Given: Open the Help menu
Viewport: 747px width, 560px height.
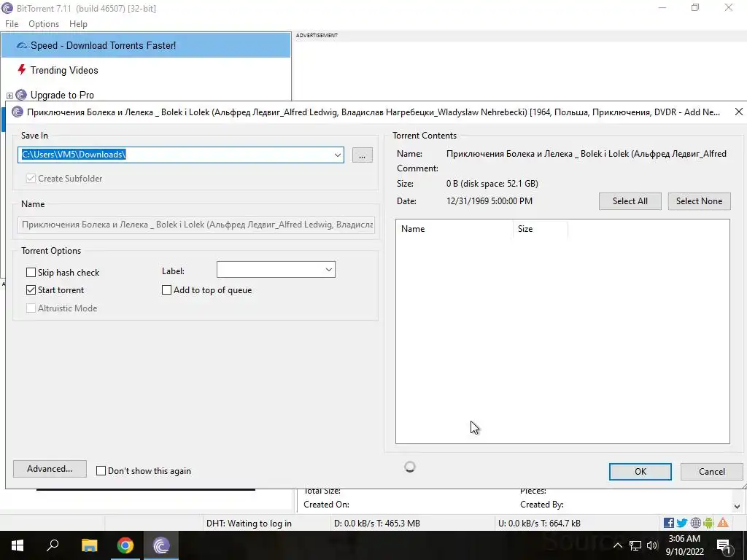Looking at the screenshot, I should [78, 24].
